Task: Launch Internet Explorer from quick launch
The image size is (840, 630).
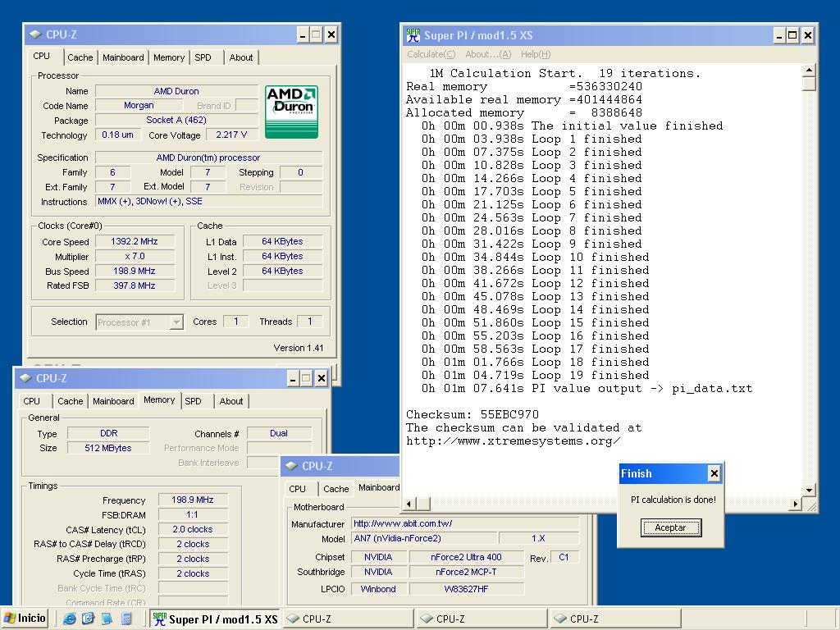Action: point(69,619)
